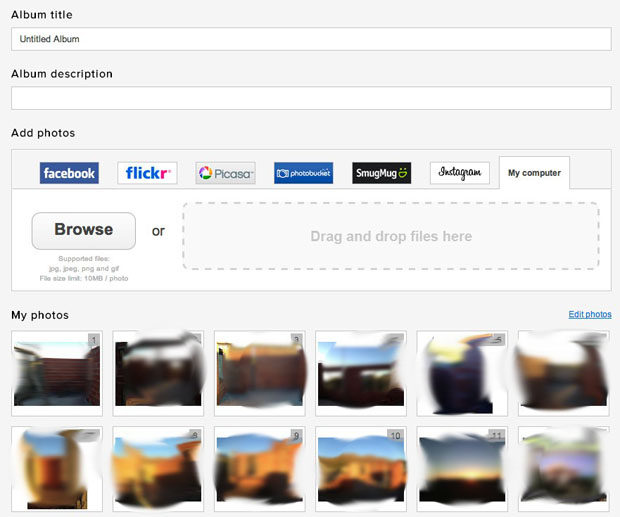Open the Instagram import icon
The height and width of the screenshot is (517, 620).
(460, 173)
